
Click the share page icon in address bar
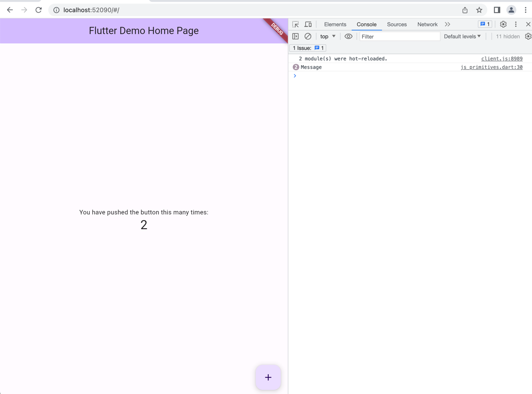465,10
